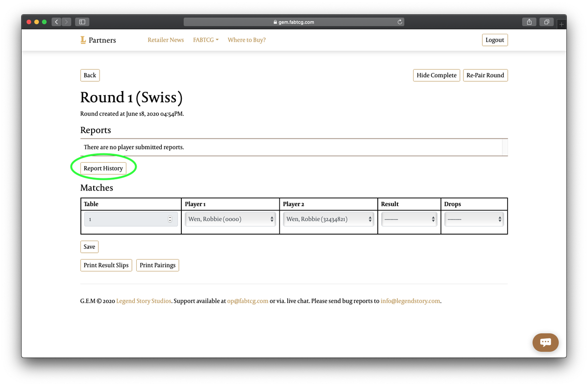Click info@legendstory.com email link
This screenshot has height=386, width=588.
pos(410,301)
